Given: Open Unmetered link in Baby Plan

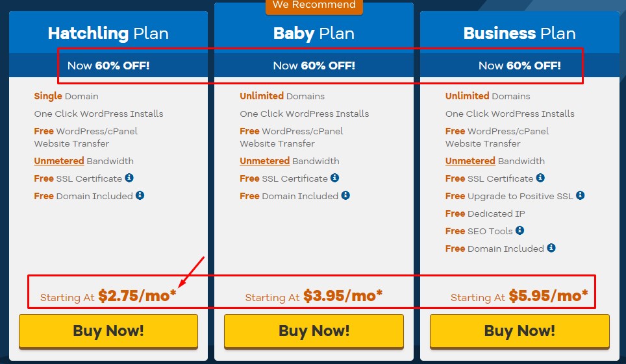Looking at the screenshot, I should [265, 161].
